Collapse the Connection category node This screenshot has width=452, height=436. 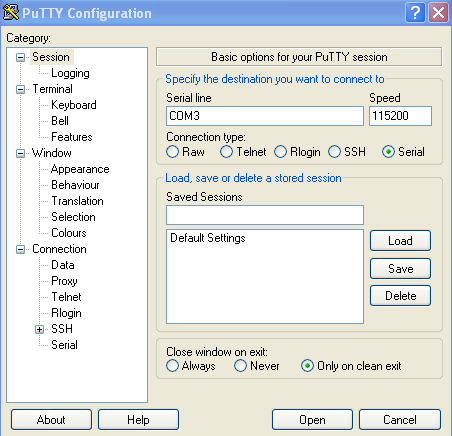click(20, 249)
